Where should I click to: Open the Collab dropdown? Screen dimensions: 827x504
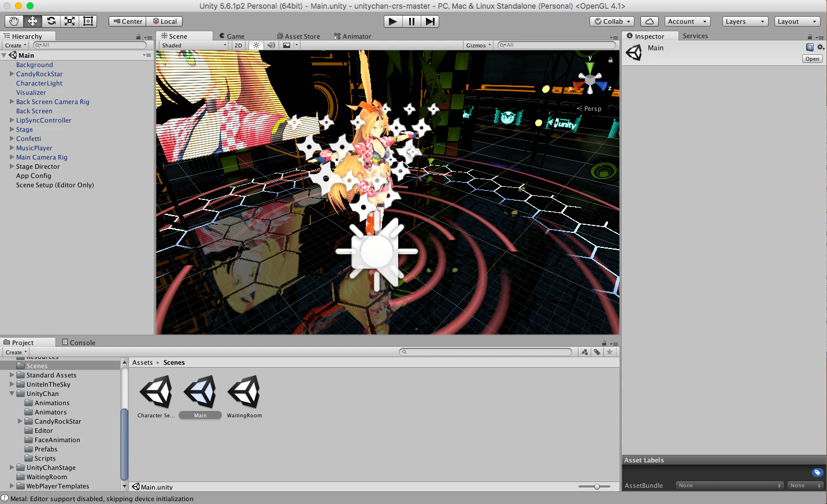click(612, 21)
